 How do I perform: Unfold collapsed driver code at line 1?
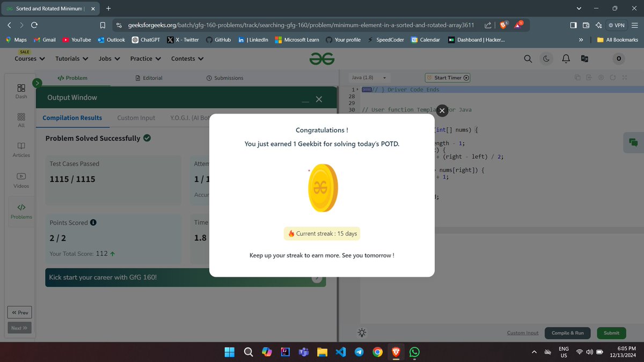coord(356,90)
